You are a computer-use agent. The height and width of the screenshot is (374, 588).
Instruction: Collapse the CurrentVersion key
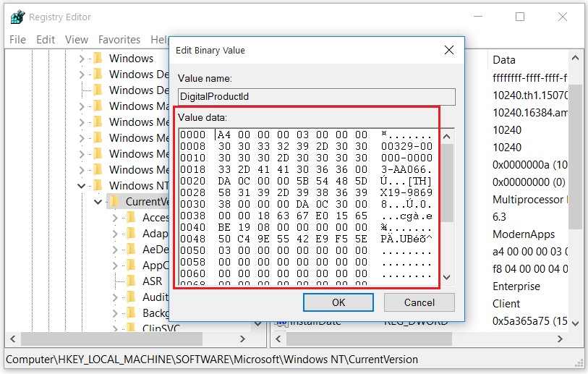coord(98,202)
